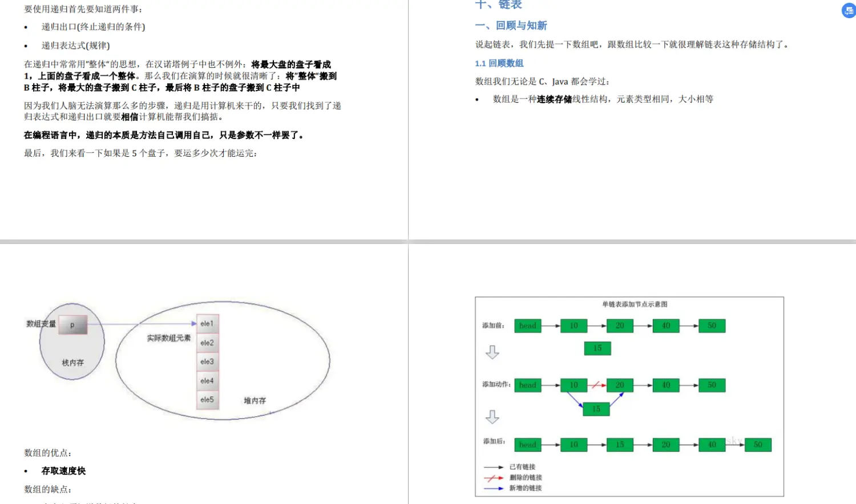Click the legend text 新增的链接
The width and height of the screenshot is (856, 504).
click(526, 488)
